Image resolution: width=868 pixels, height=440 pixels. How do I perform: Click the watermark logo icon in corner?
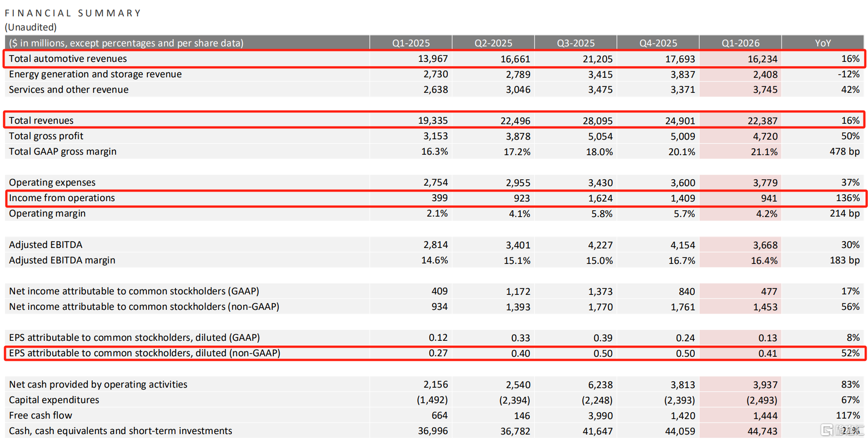[827, 430]
